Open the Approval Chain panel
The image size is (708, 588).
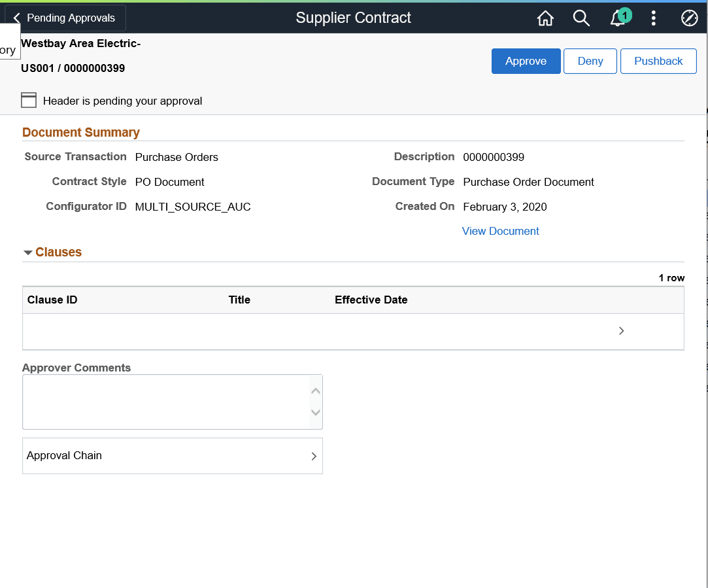pos(172,456)
